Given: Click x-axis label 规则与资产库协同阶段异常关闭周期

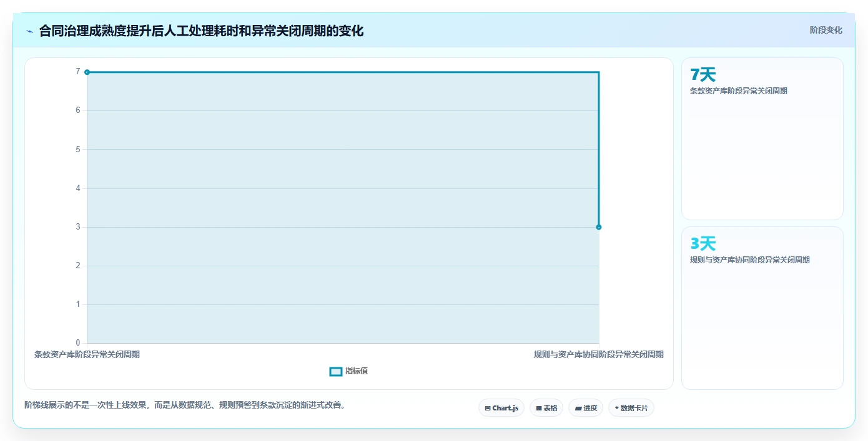Looking at the screenshot, I should pos(598,354).
